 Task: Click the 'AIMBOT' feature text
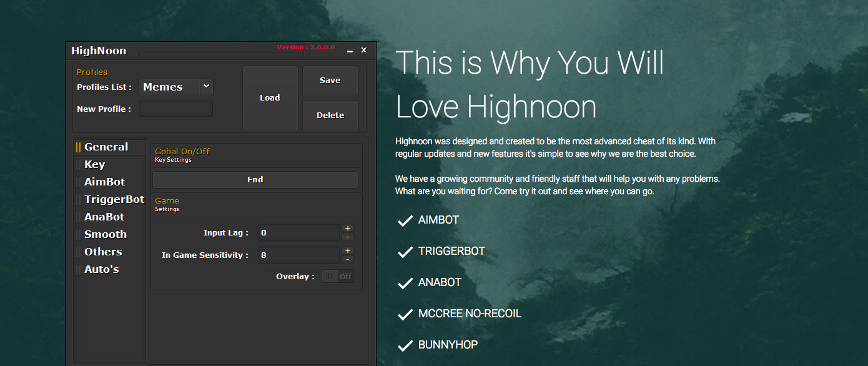(x=439, y=220)
